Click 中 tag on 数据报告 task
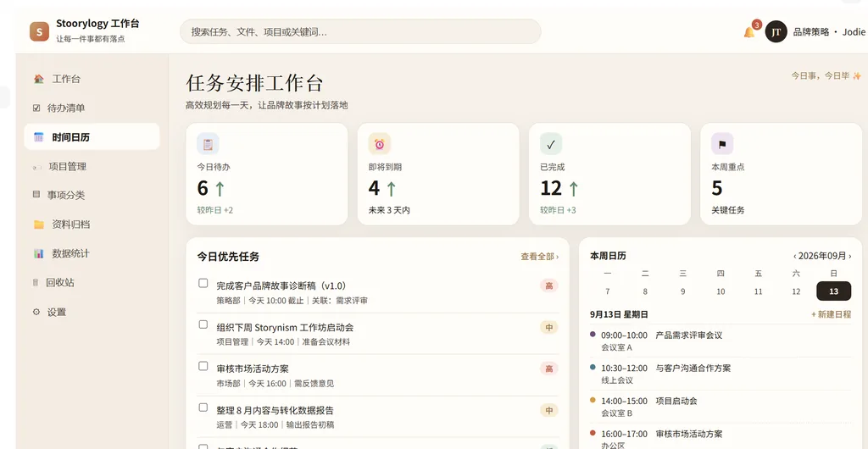This screenshot has width=868, height=449. coord(549,410)
